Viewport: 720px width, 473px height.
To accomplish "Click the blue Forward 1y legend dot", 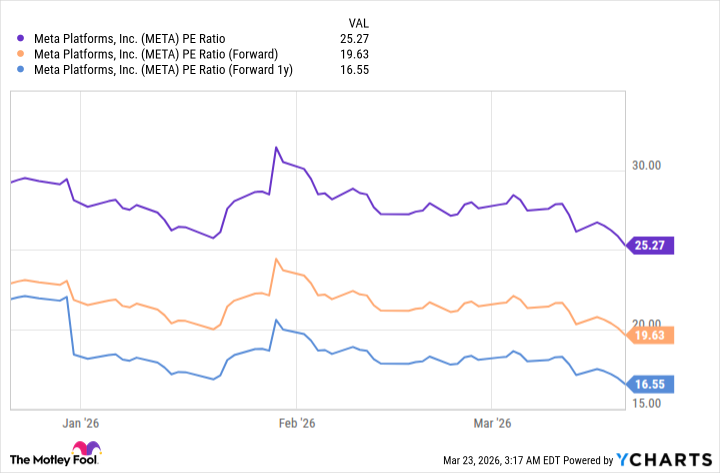I will (x=22, y=70).
